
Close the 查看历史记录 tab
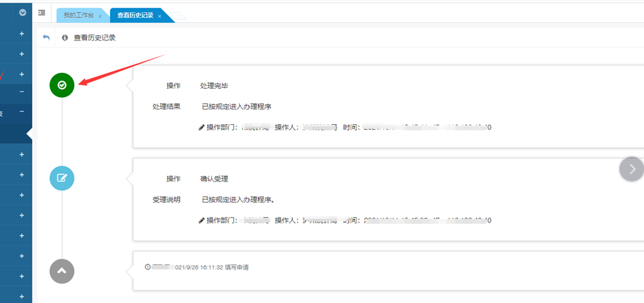click(x=160, y=16)
